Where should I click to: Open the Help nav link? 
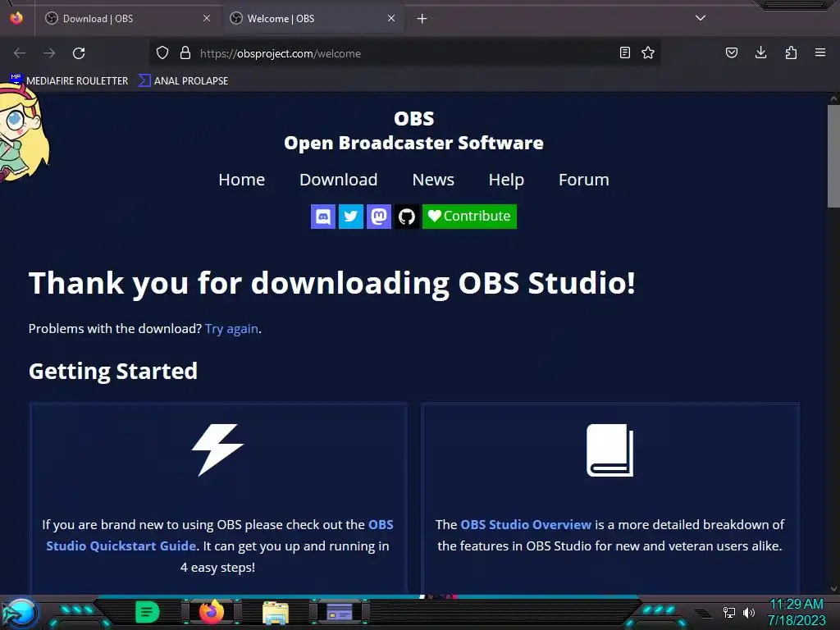[506, 180]
